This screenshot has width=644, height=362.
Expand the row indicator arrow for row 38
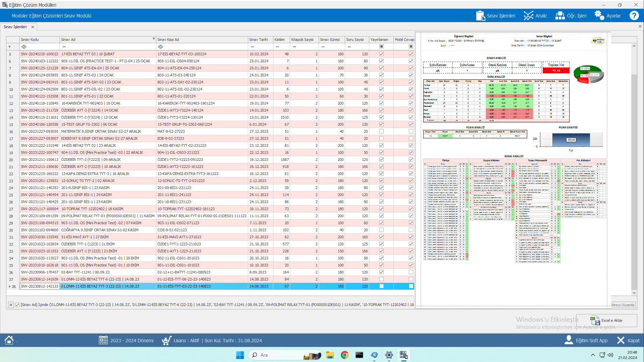[9, 286]
